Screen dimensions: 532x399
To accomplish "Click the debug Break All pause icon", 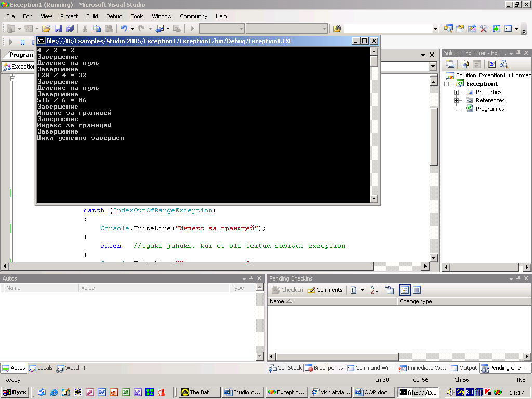I will tap(22, 42).
